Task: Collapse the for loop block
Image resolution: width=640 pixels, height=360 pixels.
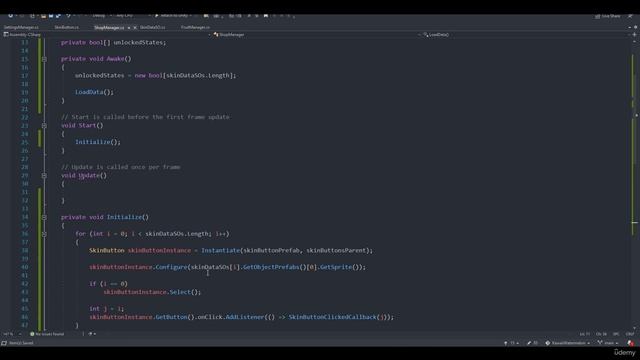Action: pos(44,234)
